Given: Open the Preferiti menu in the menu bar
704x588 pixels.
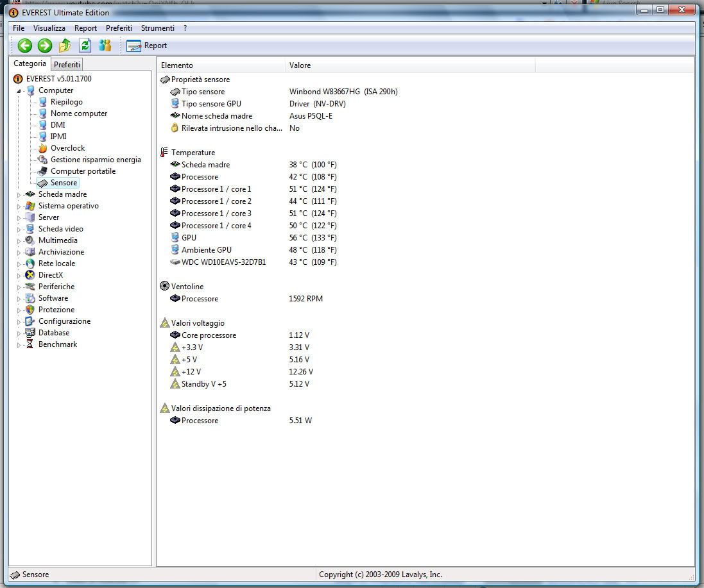Looking at the screenshot, I should 119,28.
